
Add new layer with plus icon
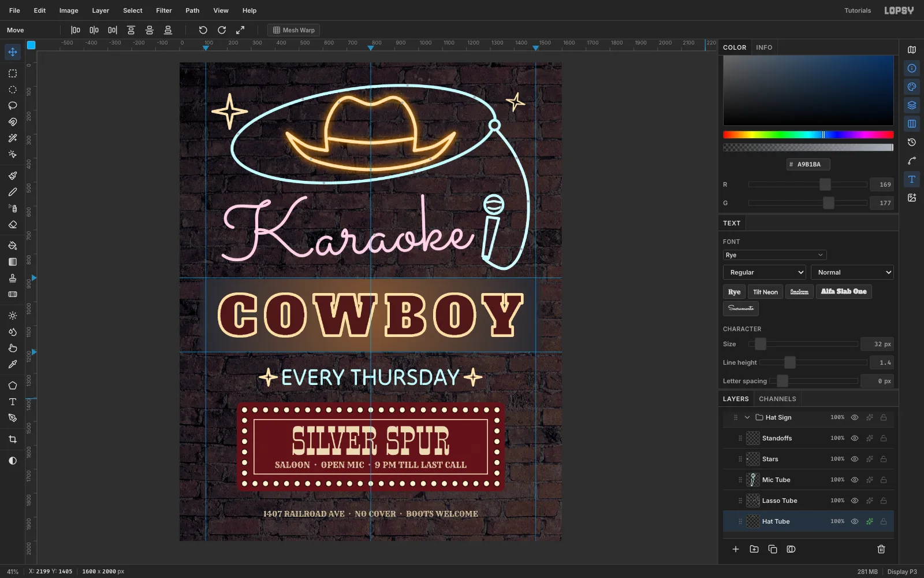coord(736,549)
